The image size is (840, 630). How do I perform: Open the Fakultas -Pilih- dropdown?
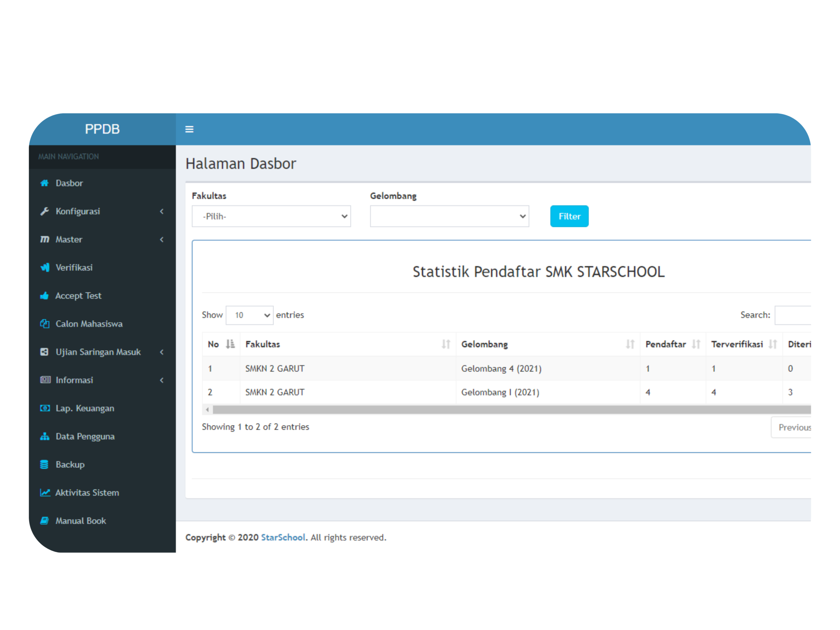tap(271, 217)
